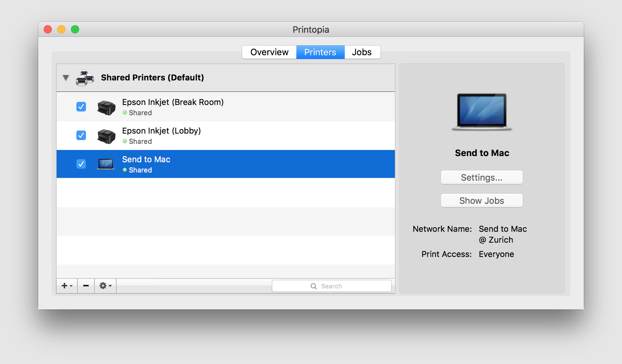Screen dimensions: 622x364
Task: Uncheck the Epson Inkjet (Break Room) checkbox
Action: coord(81,107)
